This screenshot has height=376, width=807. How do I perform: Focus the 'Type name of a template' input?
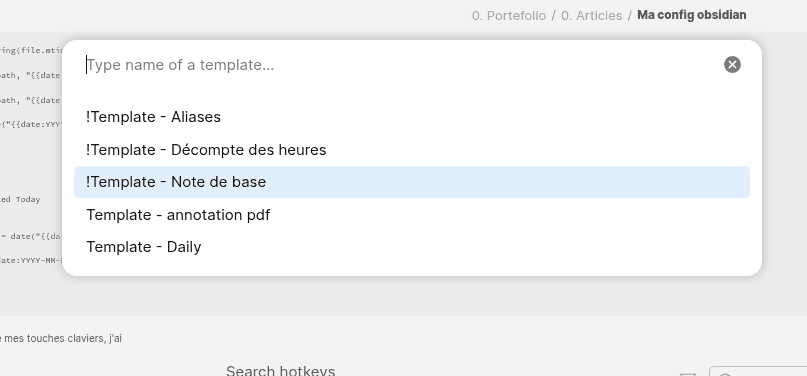click(x=401, y=65)
